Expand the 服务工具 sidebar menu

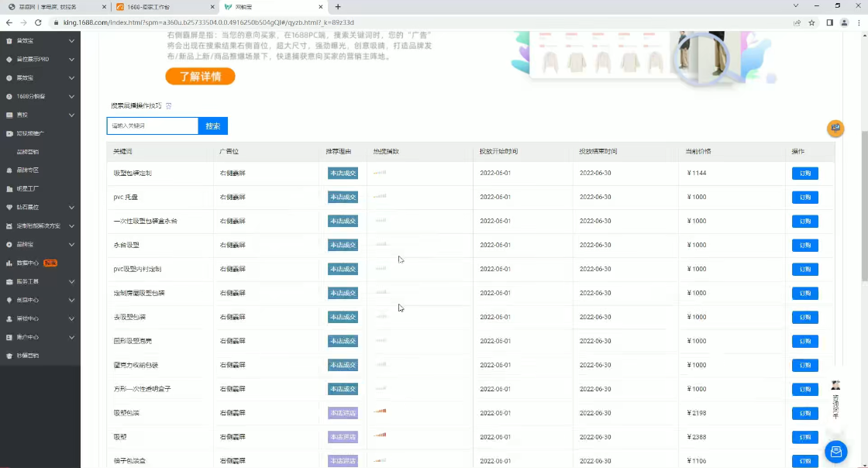[x=71, y=281]
